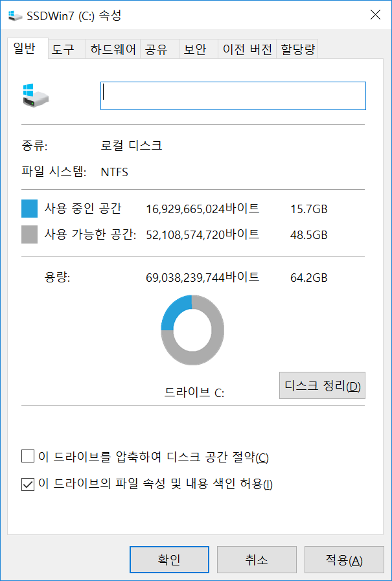Click the 64.2GB capacity size
Viewport: 392px width, 581px height.
click(x=309, y=278)
